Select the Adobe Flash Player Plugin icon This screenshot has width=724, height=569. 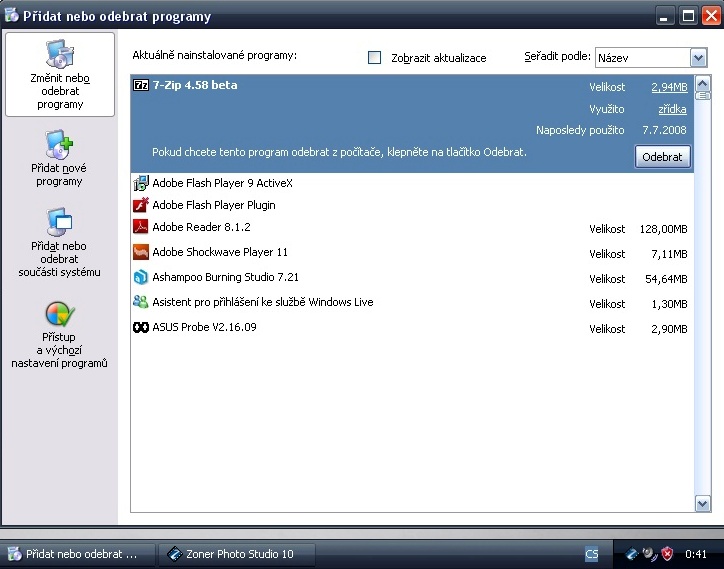[141, 205]
